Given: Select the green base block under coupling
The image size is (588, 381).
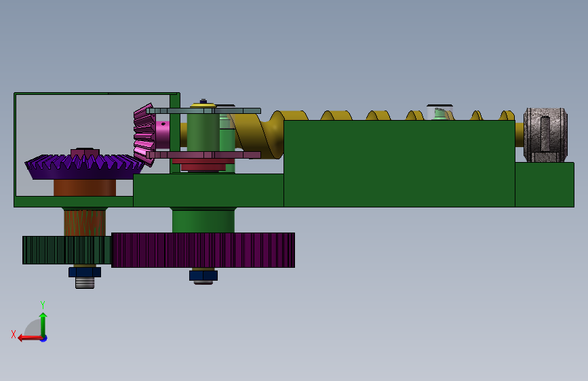Looking at the screenshot, I should coord(545,184).
